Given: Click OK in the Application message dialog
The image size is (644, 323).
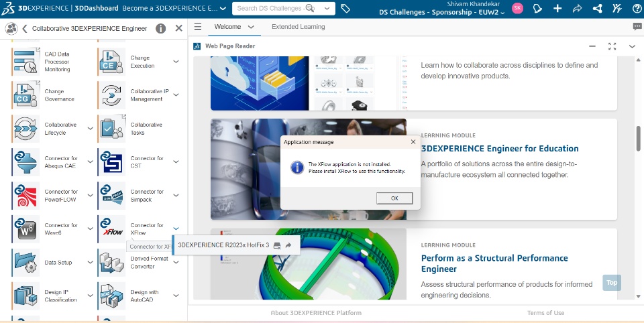Looking at the screenshot, I should point(394,198).
